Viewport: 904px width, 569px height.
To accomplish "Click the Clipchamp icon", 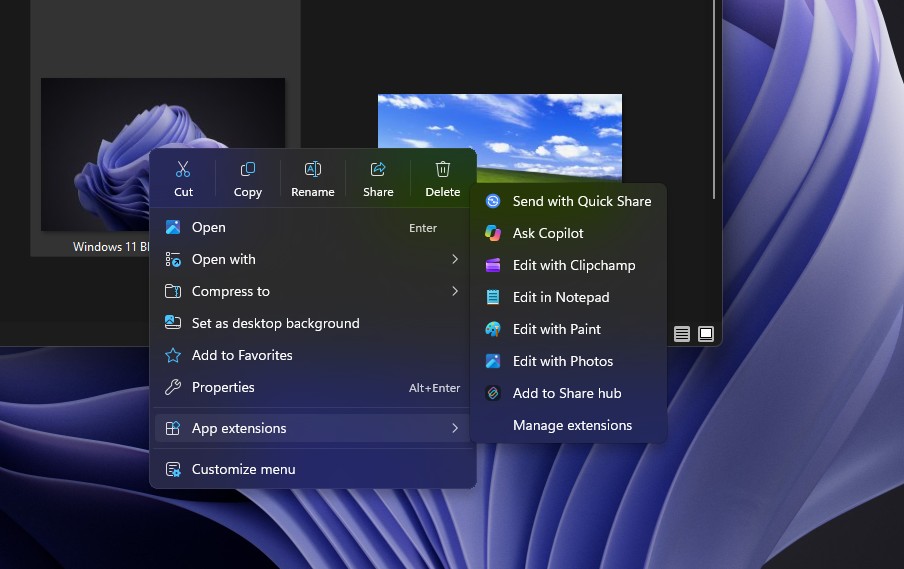I will tap(493, 265).
